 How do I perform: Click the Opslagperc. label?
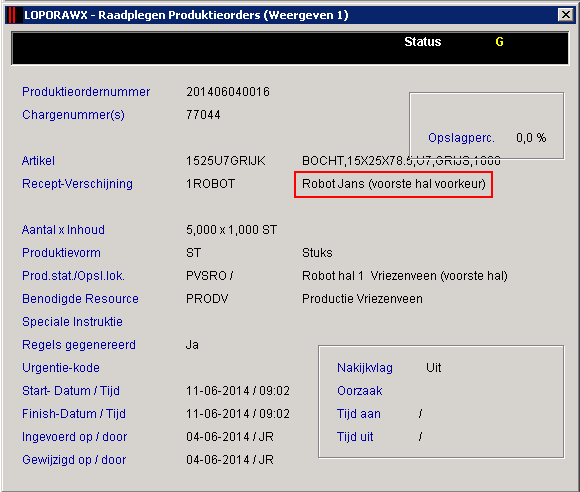click(461, 138)
